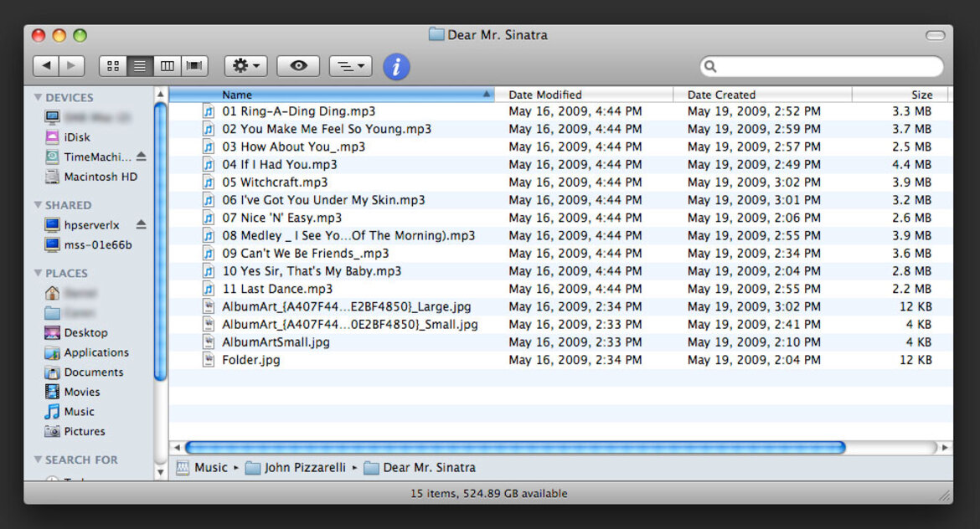Eject the hpserverlx server
980x529 pixels.
[x=142, y=224]
